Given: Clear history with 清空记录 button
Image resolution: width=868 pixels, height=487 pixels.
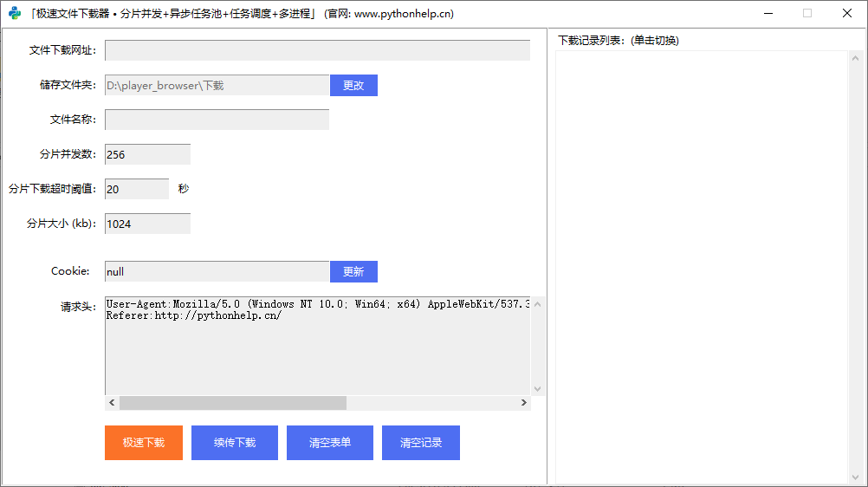Looking at the screenshot, I should (421, 443).
